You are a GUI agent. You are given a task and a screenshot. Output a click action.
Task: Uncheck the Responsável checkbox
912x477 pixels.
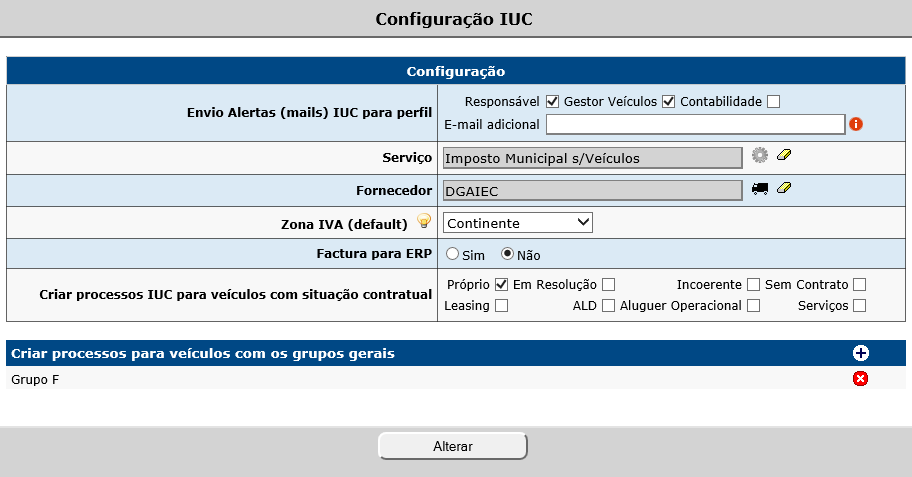coord(553,102)
